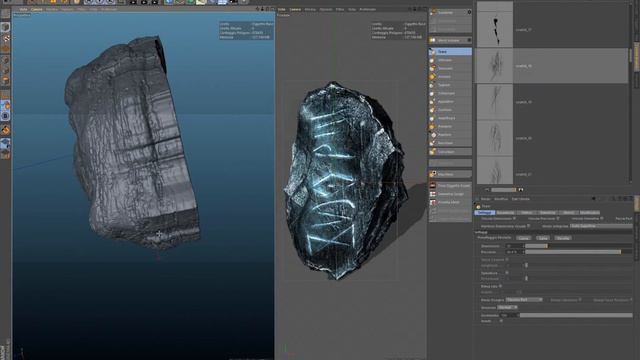The width and height of the screenshot is (640, 360).
Task: Toggle Viewport Solo icon in left palette
Action: 5,116
